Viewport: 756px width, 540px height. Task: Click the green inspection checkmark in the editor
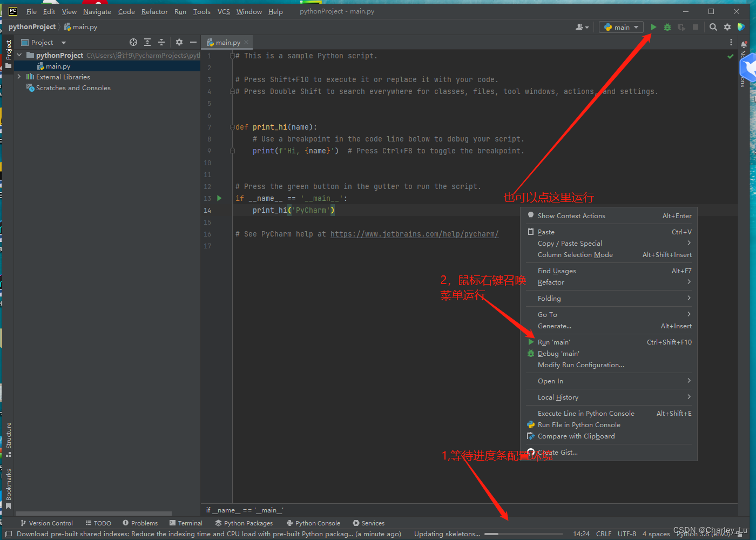click(x=731, y=56)
